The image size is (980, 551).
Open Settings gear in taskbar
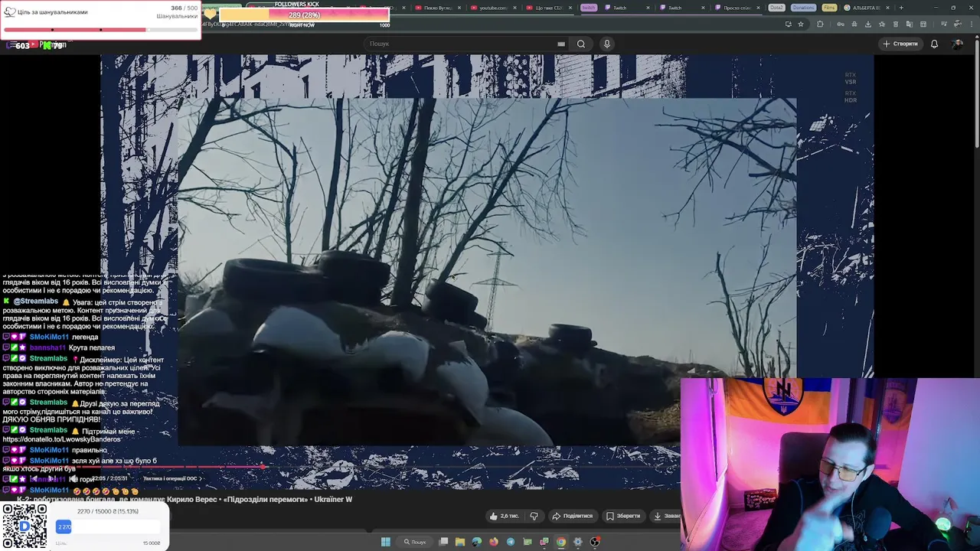(578, 542)
